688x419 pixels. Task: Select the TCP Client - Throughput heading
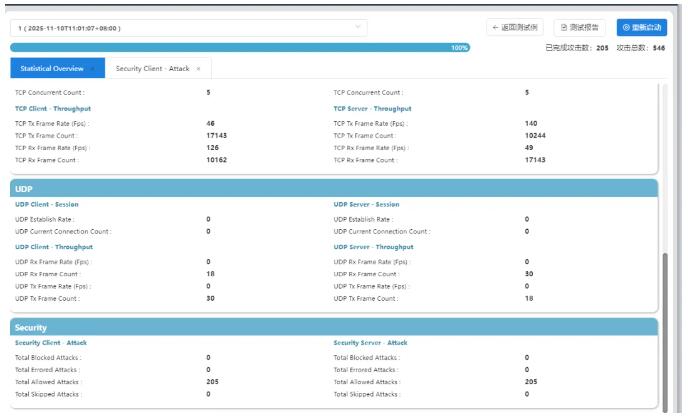tap(54, 108)
